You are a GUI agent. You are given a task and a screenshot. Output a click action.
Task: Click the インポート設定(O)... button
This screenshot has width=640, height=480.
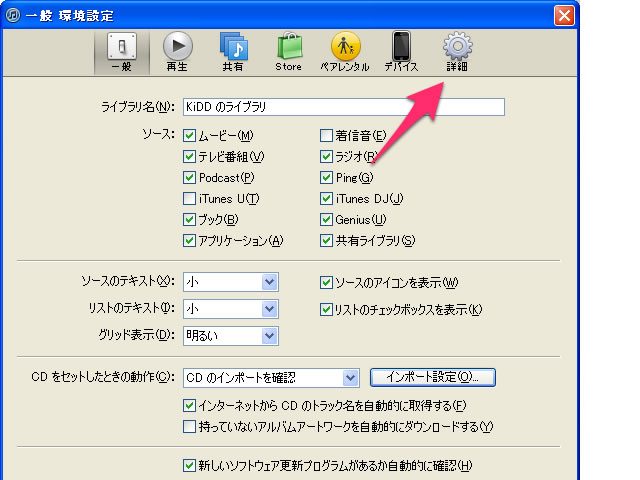point(433,377)
